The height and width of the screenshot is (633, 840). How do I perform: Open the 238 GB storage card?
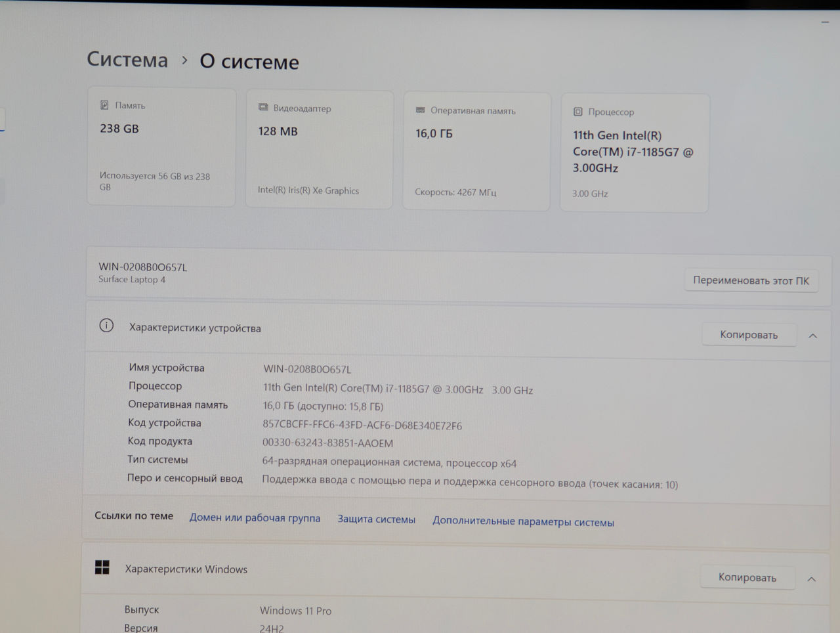pyautogui.click(x=161, y=148)
